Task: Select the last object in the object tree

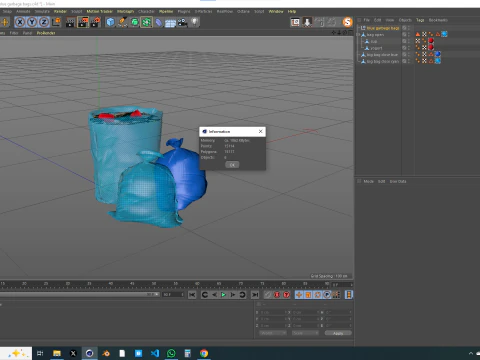Action: [x=383, y=61]
